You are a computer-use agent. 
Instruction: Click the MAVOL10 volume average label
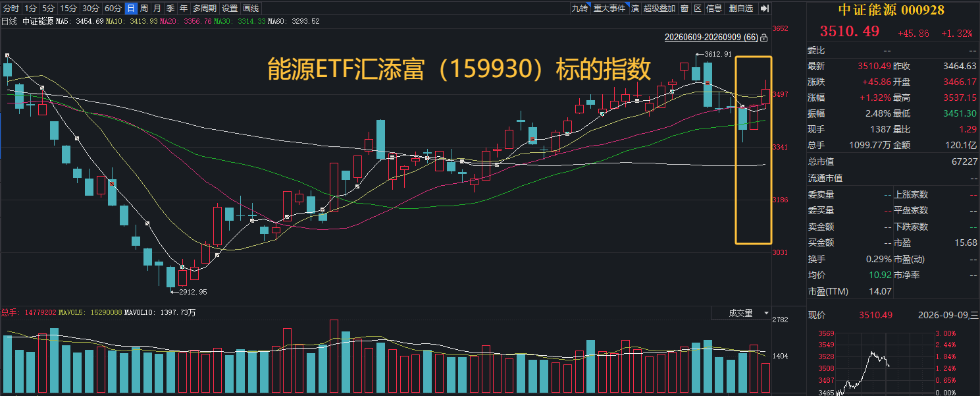coord(161,313)
